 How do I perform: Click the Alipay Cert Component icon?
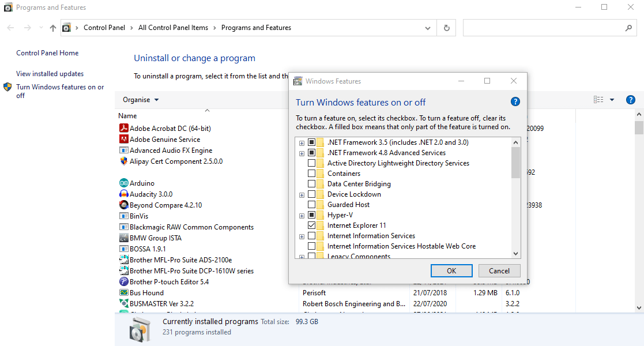123,161
